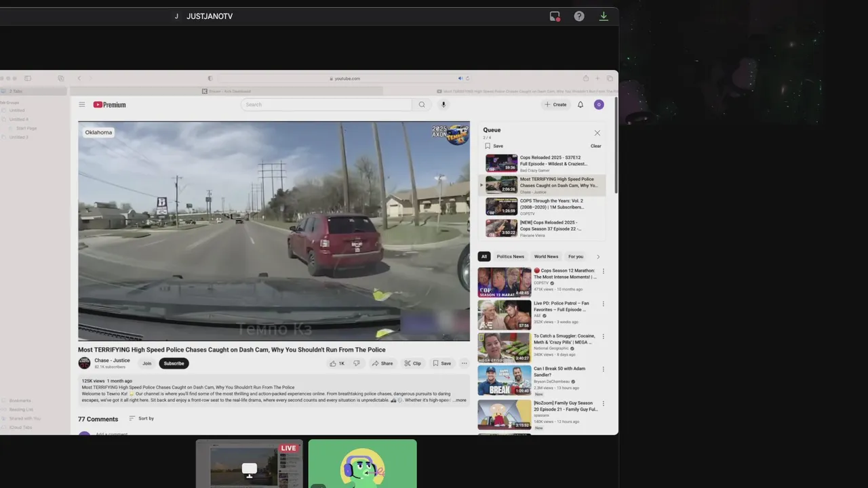This screenshot has height=488, width=868.
Task: Save the queue as playlist
Action: tap(494, 146)
